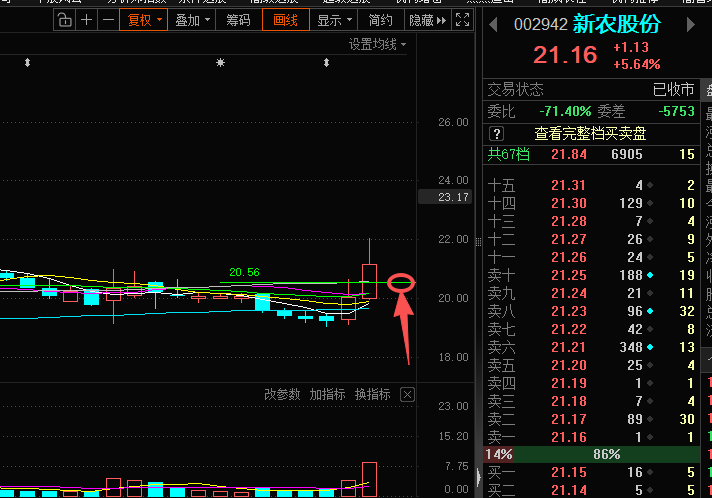Toggle fullscreen chart icon
712x498 pixels.
462,20
